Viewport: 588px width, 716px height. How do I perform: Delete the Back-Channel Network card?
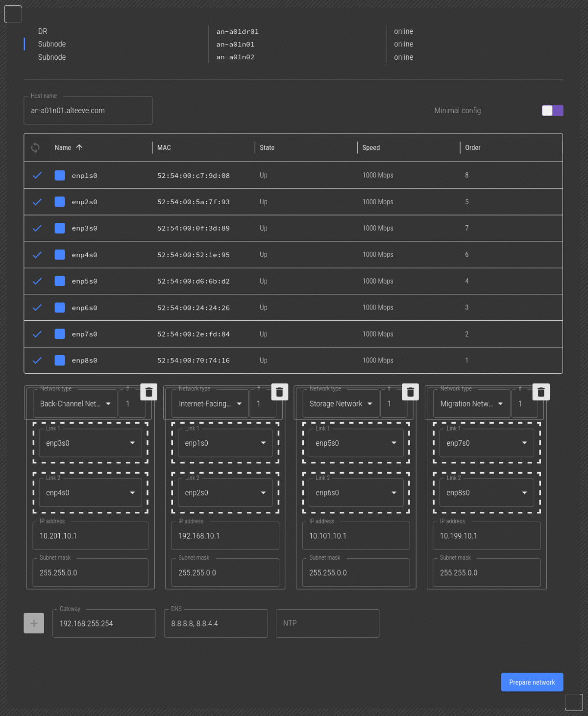(149, 392)
